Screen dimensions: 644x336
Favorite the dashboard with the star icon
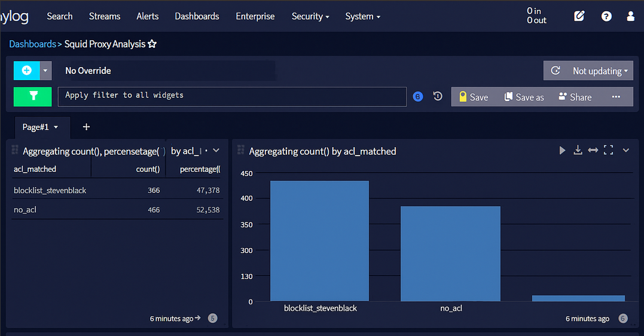pyautogui.click(x=152, y=44)
